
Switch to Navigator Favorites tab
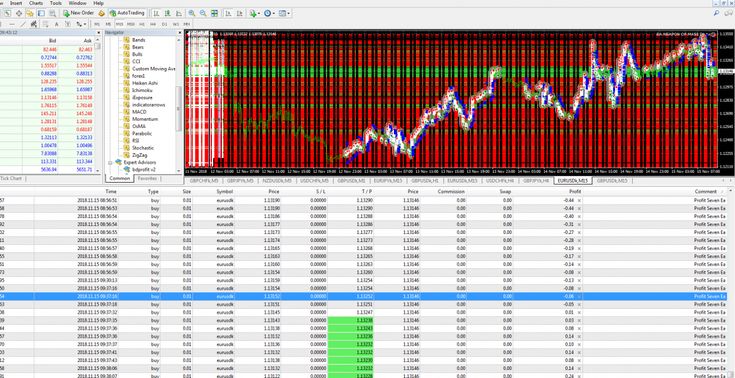147,179
